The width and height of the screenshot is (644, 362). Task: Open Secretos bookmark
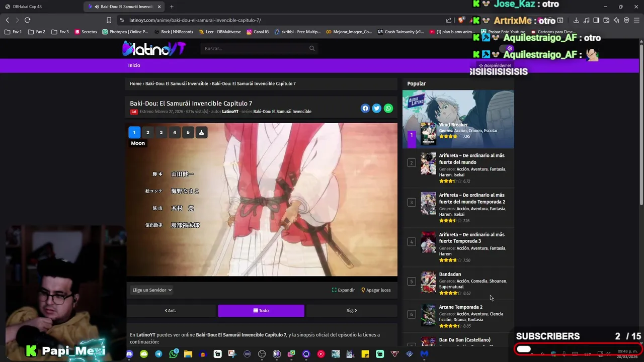86,32
